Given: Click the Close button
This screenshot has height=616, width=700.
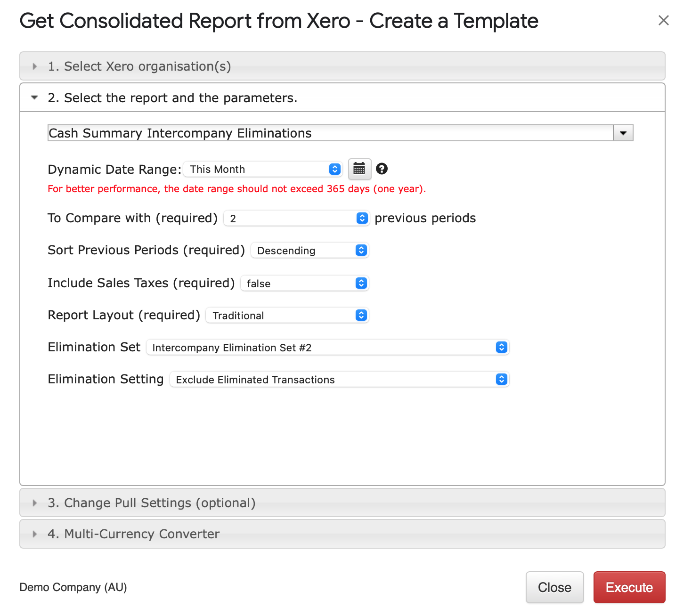Looking at the screenshot, I should click(554, 587).
